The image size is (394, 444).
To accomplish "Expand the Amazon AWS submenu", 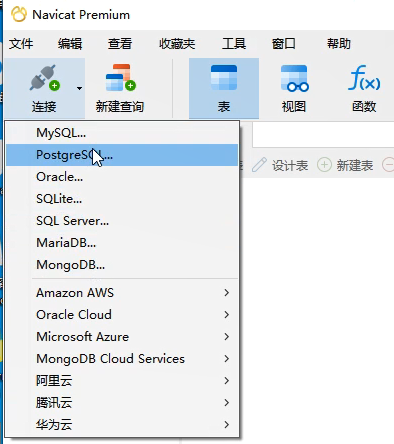I will click(122, 293).
